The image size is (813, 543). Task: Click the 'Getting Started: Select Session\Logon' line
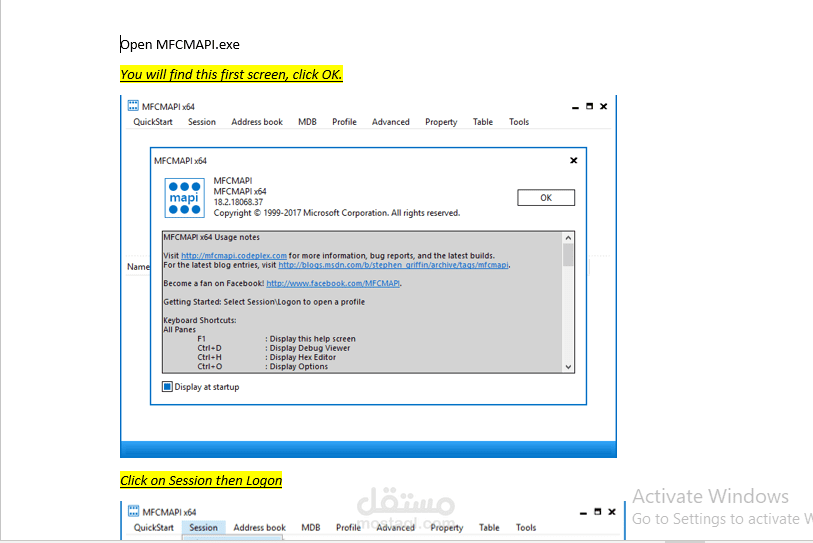tap(264, 302)
